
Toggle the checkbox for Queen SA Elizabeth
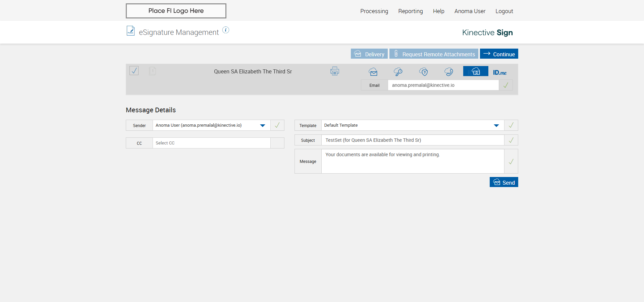click(x=134, y=71)
